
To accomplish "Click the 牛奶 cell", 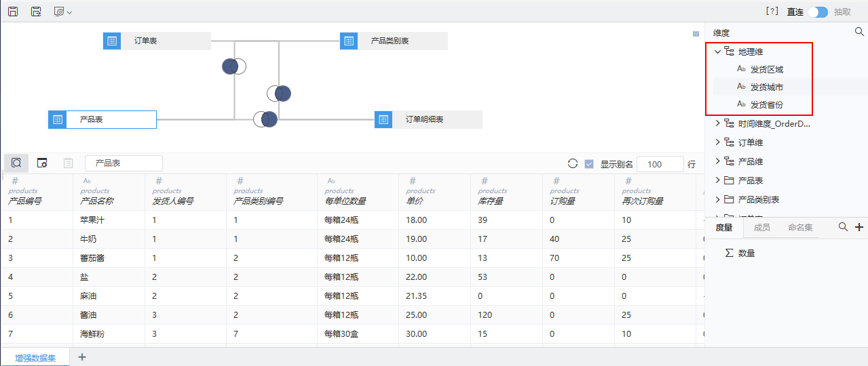I will coord(88,239).
